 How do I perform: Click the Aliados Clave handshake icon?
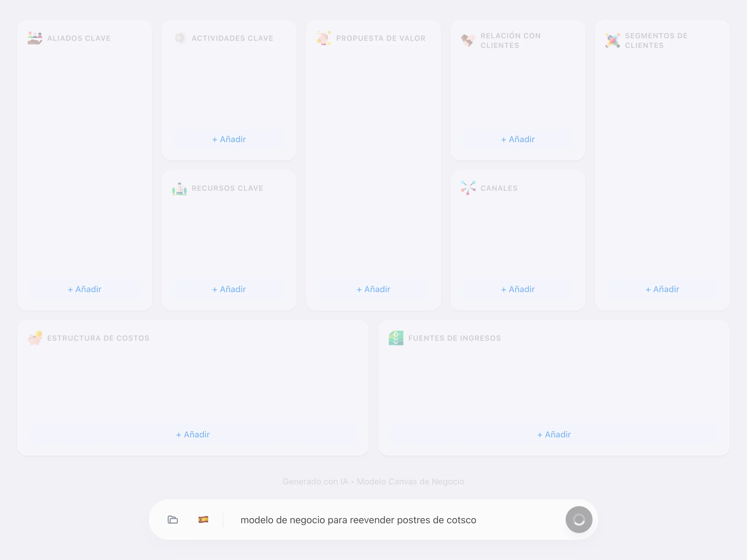click(x=35, y=38)
